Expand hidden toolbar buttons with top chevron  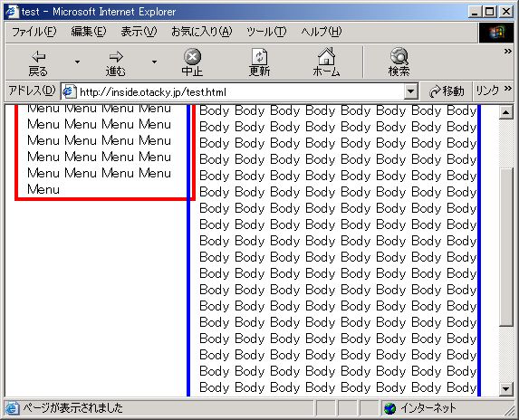coord(508,52)
